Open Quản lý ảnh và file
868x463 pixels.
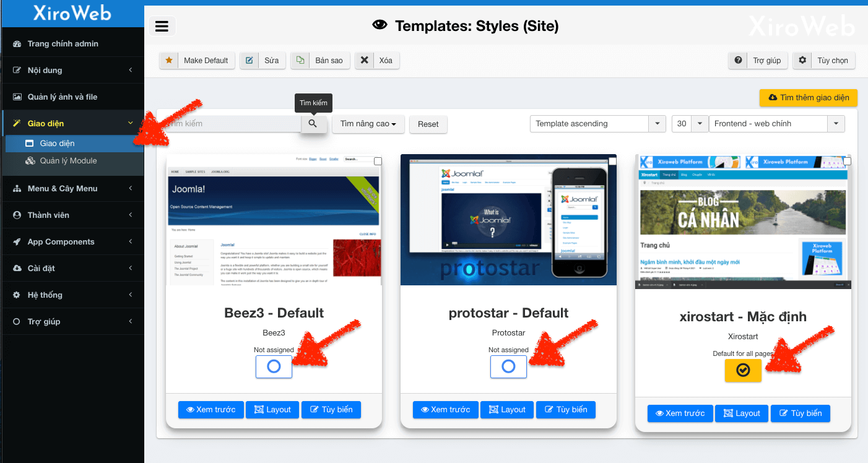pos(72,97)
